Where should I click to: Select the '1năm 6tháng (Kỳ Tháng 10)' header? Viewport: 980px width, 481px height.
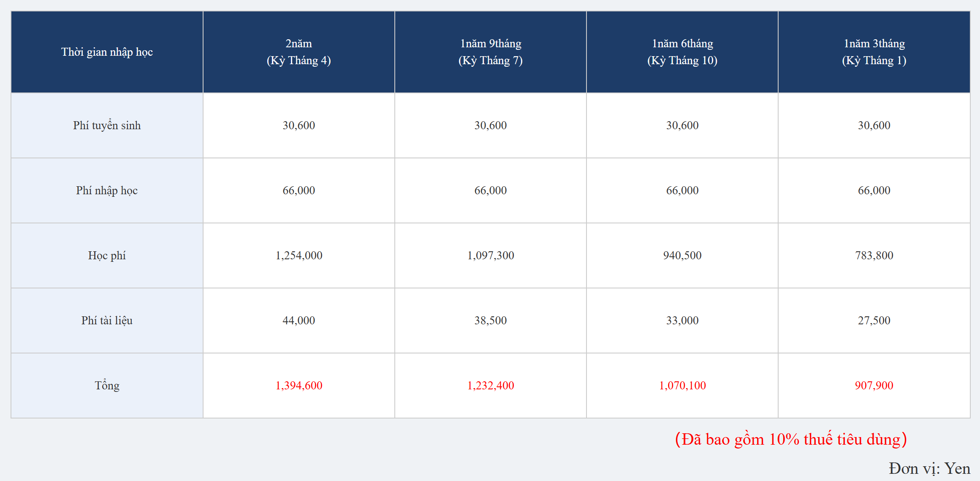coord(682,52)
